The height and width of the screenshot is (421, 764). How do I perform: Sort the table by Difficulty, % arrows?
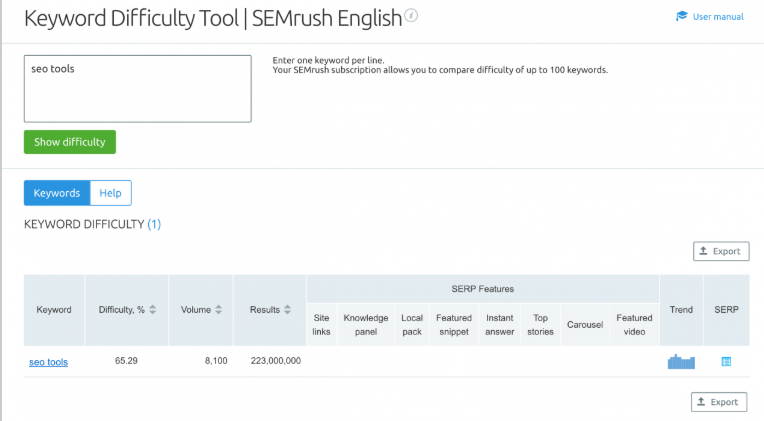coord(153,309)
